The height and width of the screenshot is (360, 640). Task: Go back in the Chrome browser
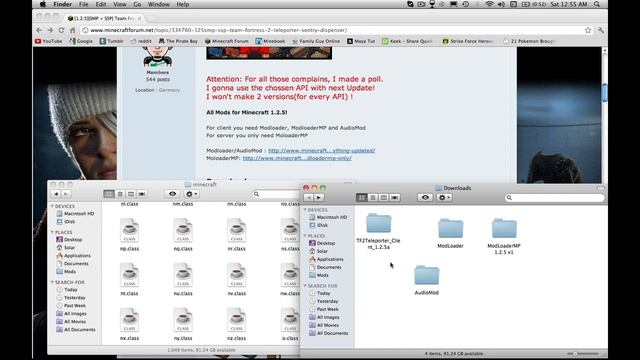click(39, 30)
